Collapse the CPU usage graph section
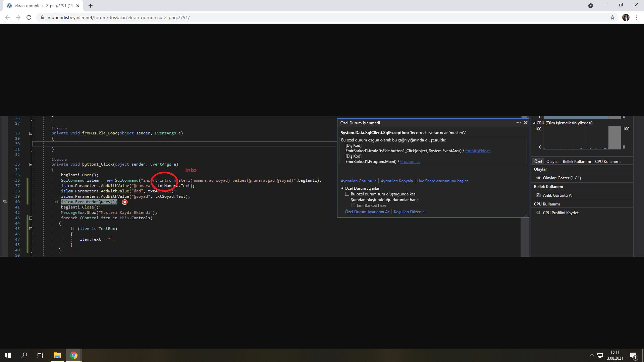The width and height of the screenshot is (644, 362). [x=534, y=123]
